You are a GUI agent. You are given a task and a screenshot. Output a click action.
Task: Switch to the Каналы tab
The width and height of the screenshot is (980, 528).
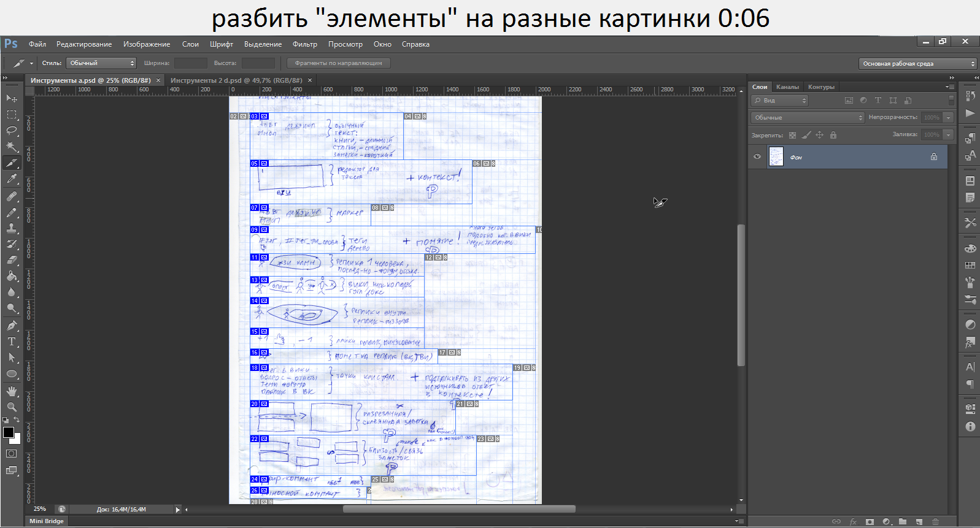787,87
